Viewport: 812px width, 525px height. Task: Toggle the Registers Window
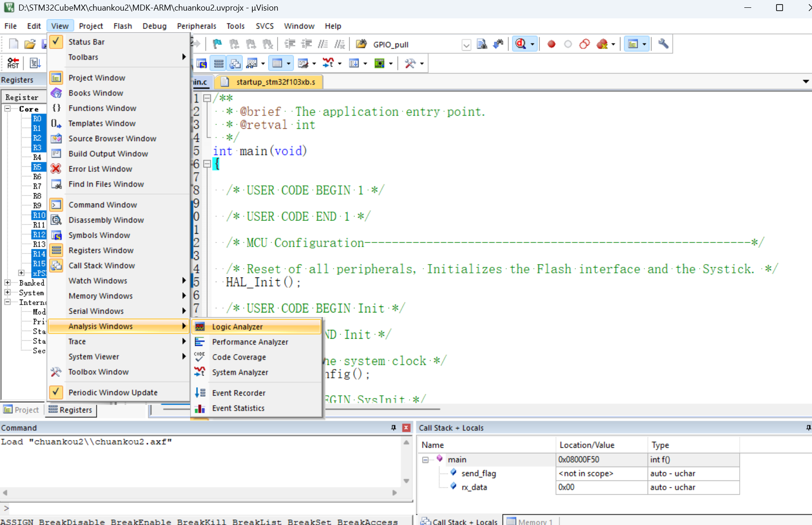119,250
